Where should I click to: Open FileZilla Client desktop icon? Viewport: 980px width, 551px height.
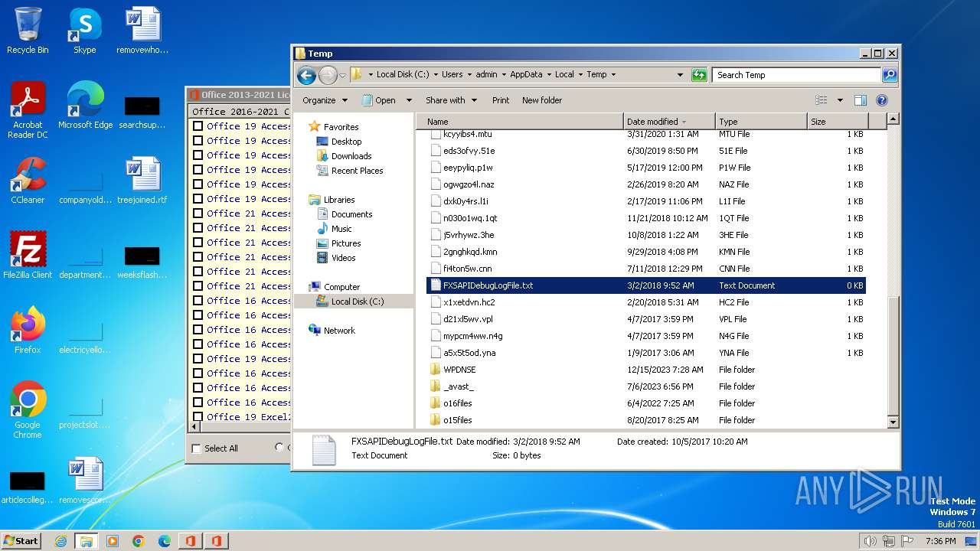point(28,256)
